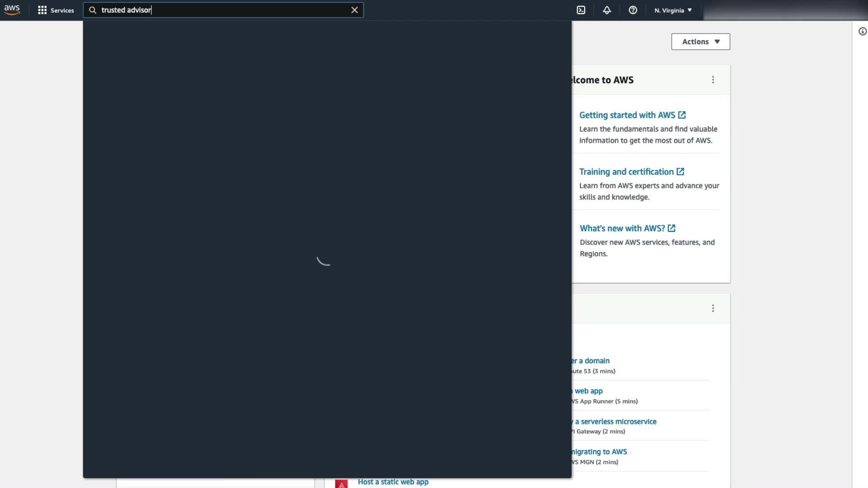The height and width of the screenshot is (488, 868).
Task: Open the serverless microservice tutorial link
Action: (615, 422)
